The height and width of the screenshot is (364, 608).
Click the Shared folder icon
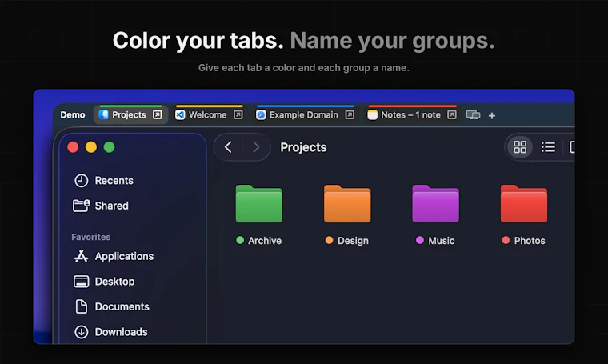click(x=82, y=206)
